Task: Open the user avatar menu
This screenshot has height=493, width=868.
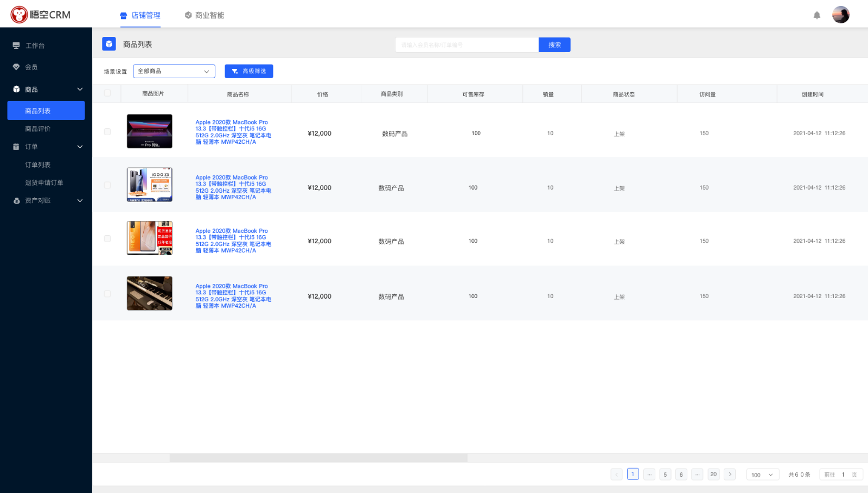Action: click(x=841, y=15)
